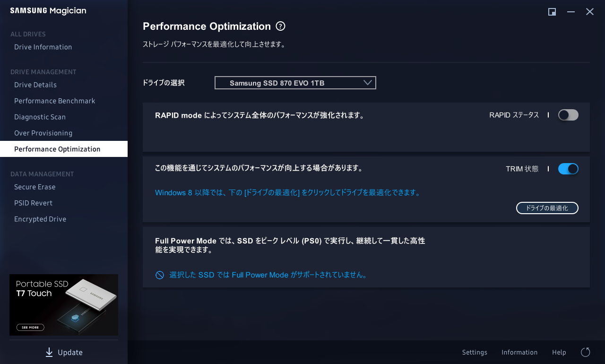Click the ALL DRIVES section header
Screen dimensions: 605x364
pos(28,34)
